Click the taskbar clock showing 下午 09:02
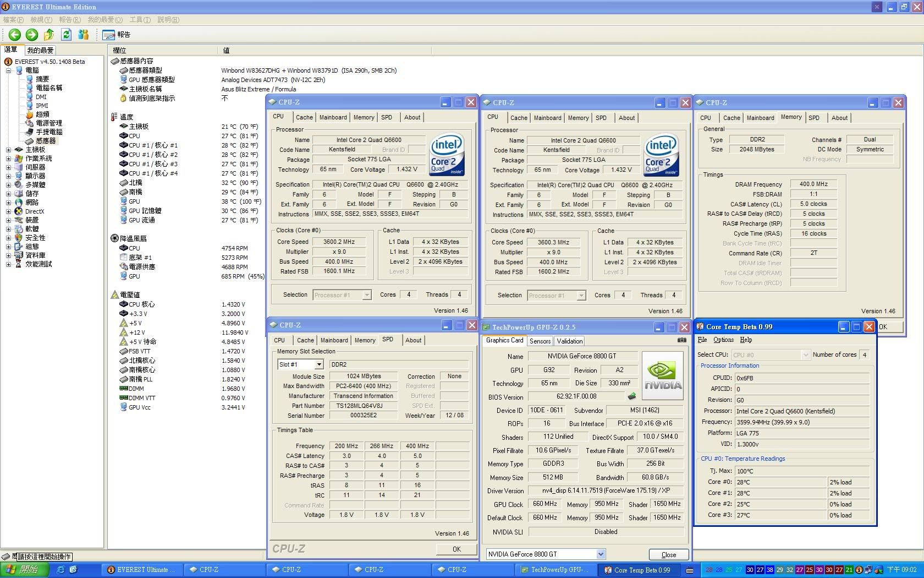The width and height of the screenshot is (924, 578). point(901,570)
